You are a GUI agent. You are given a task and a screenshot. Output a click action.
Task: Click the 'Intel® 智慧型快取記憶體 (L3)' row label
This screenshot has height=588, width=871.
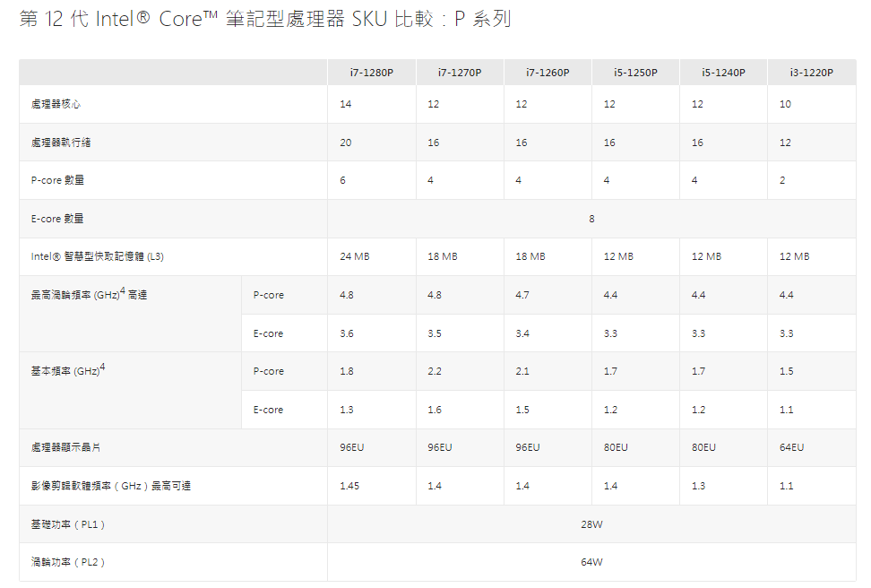point(97,256)
